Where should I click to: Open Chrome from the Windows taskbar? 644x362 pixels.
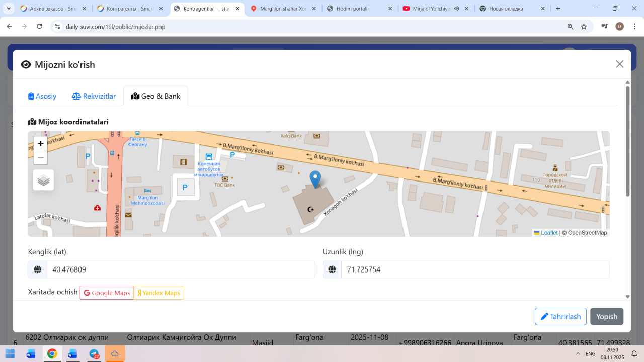[x=52, y=354]
